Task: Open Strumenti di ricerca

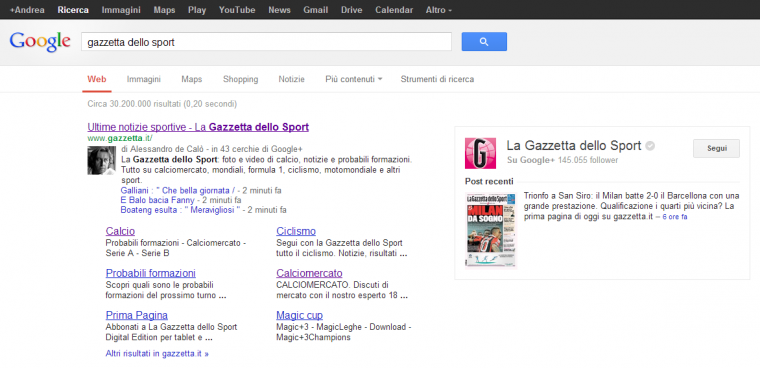Action: pos(437,79)
